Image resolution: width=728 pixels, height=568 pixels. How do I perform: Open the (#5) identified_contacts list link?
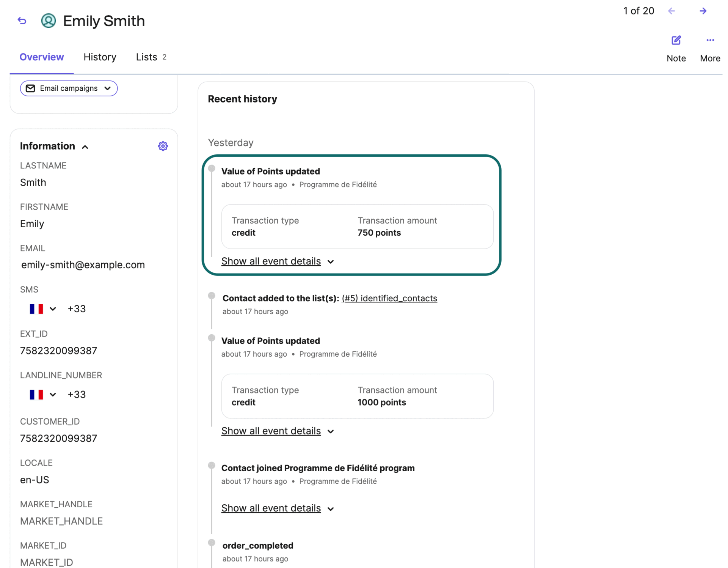389,298
